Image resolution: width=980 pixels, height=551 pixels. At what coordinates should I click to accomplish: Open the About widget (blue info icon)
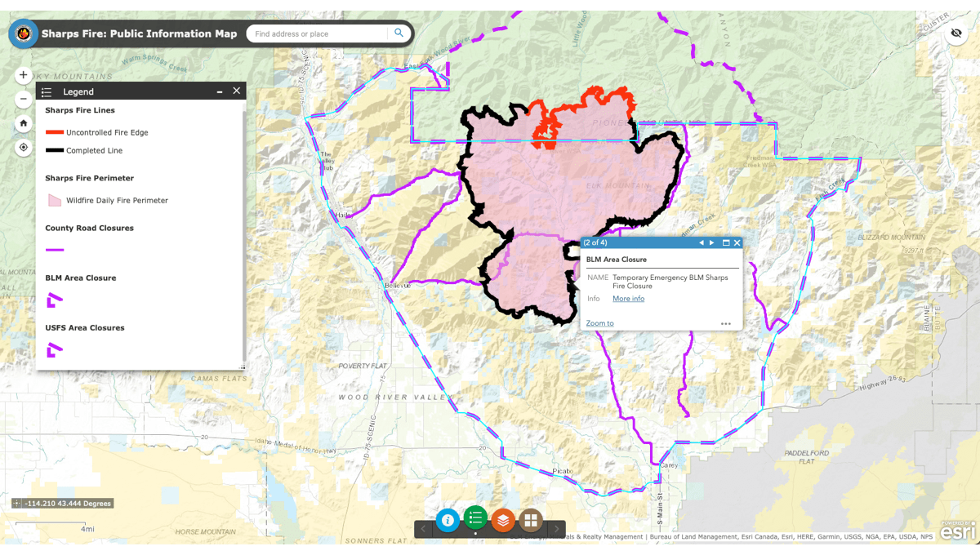pyautogui.click(x=448, y=519)
